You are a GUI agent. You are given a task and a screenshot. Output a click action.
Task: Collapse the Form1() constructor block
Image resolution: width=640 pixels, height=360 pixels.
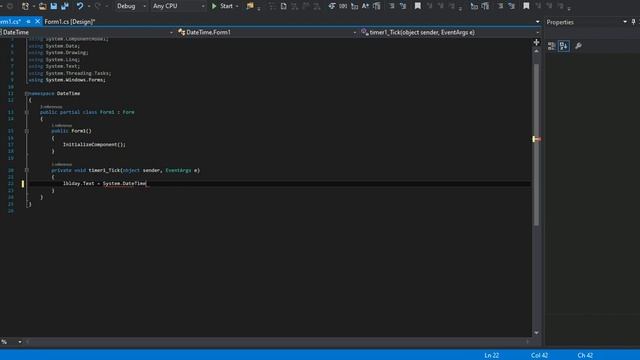(27, 131)
